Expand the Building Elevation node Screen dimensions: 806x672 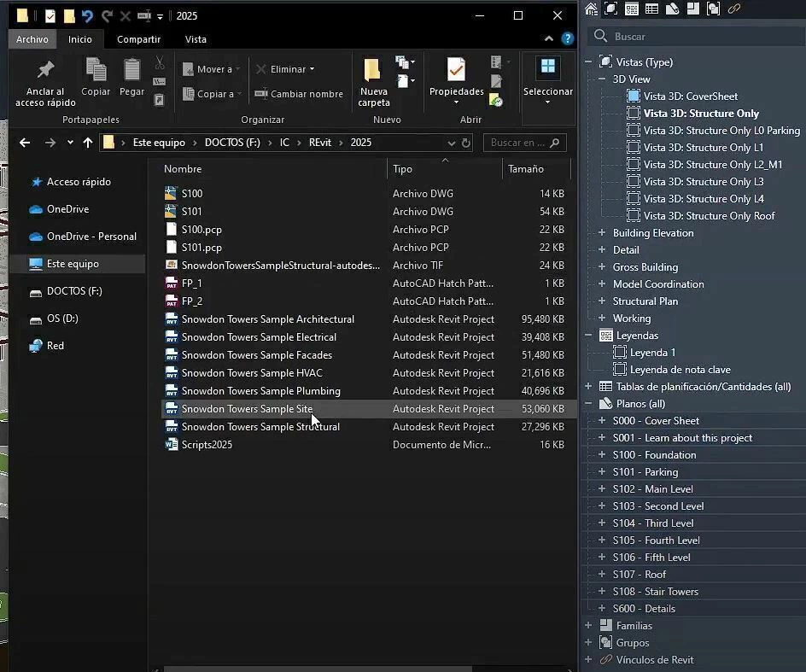(x=602, y=233)
